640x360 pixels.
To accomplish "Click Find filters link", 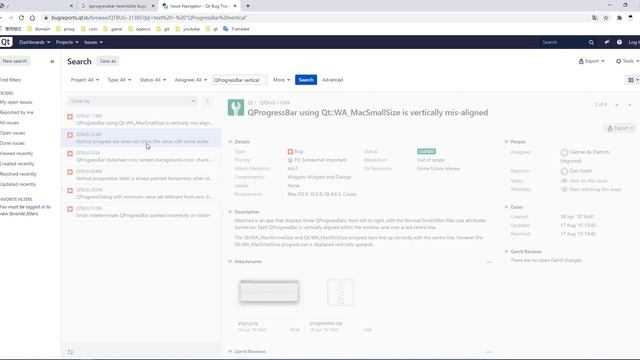I will (x=10, y=80).
